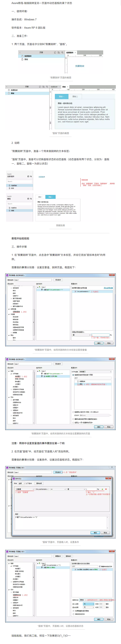Open 退出动画 无 dropdown
Screen dimensions: 121x644
tap(88, 607)
